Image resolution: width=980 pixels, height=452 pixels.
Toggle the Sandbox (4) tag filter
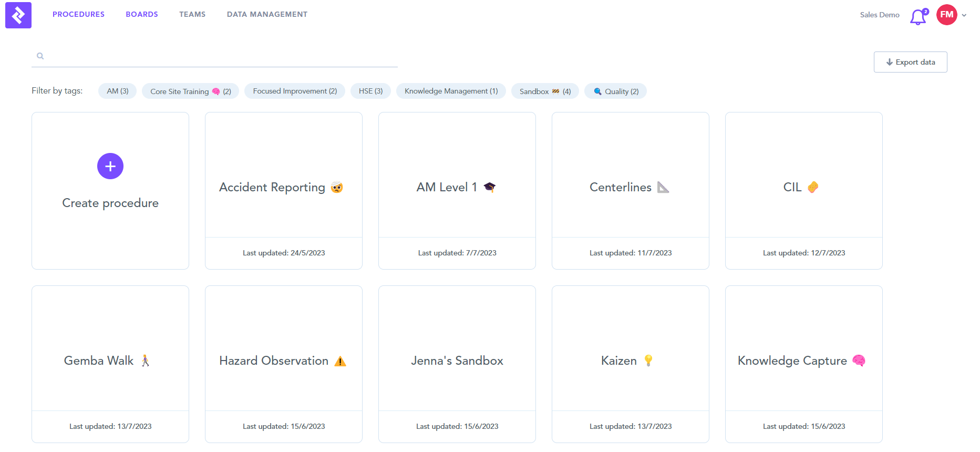[x=545, y=91]
